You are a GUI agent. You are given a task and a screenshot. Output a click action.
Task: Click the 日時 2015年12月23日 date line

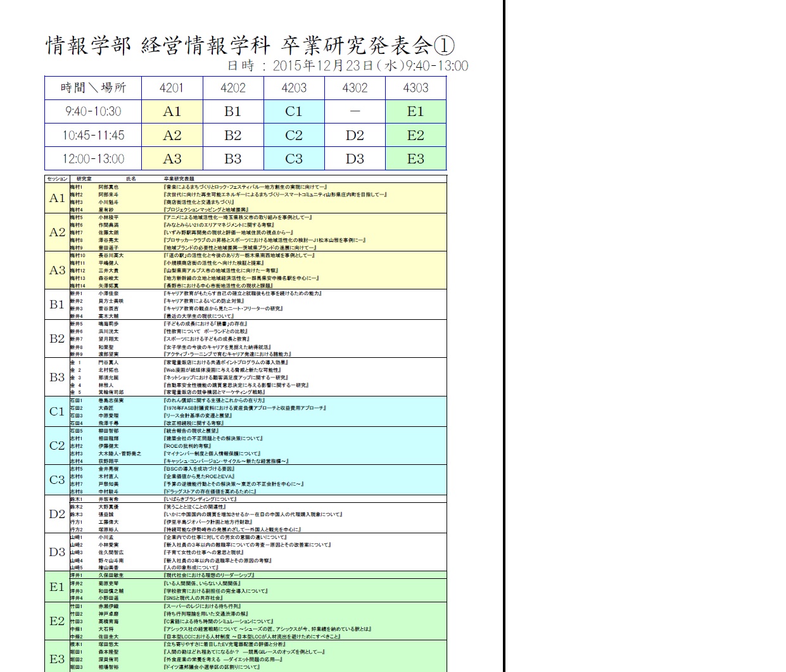pos(348,66)
